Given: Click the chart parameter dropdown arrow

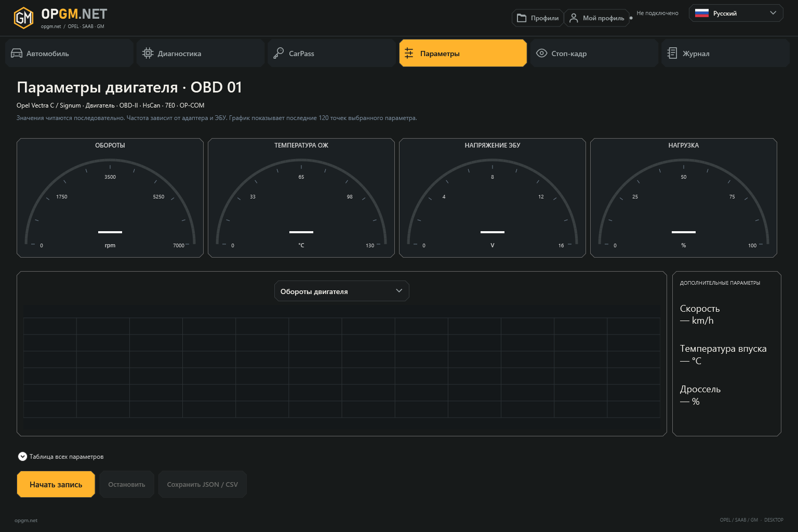Looking at the screenshot, I should click(399, 291).
